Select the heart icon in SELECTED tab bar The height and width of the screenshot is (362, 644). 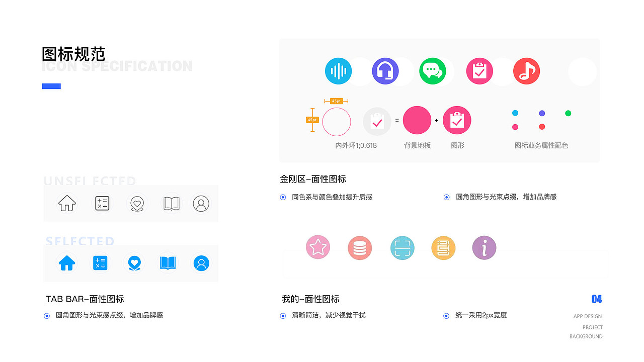pyautogui.click(x=133, y=262)
